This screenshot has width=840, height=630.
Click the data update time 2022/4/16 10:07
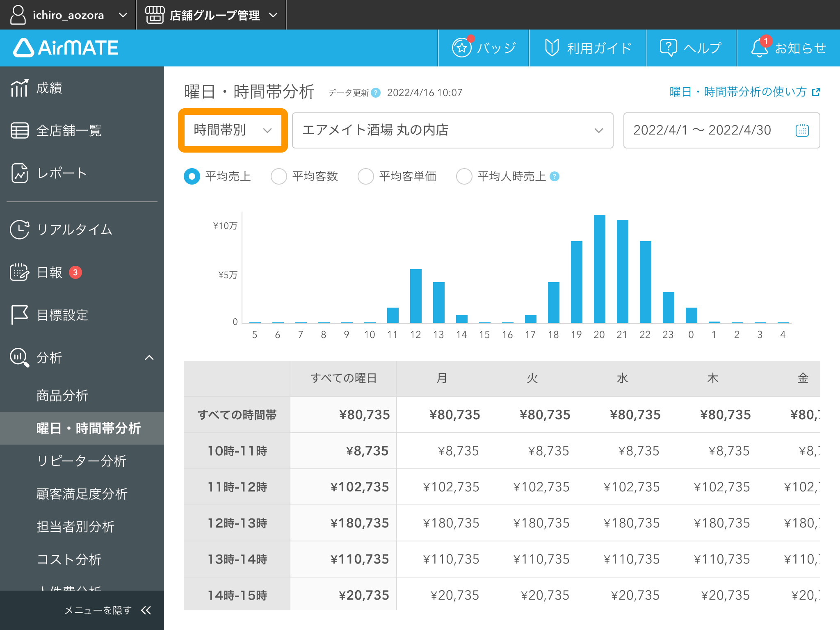click(x=425, y=93)
